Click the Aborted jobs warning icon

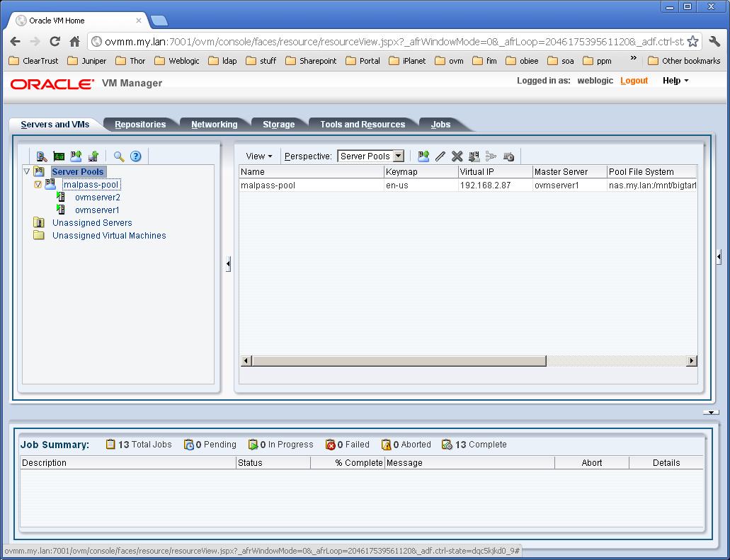tap(386, 445)
